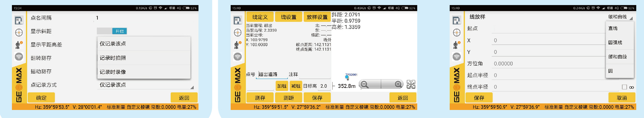Open the 缓和曲线 line type dropdown at top
Viewport: 644px width, 118px height.
[620, 17]
